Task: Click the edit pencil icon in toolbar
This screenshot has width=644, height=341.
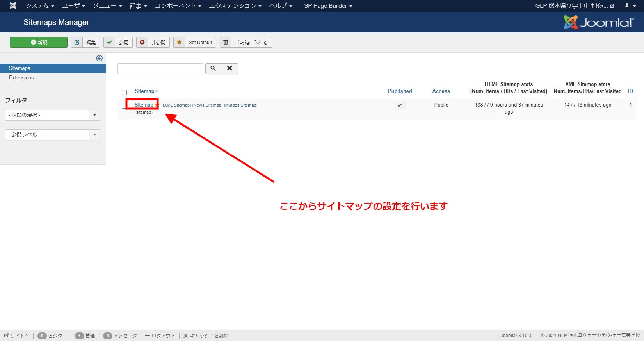Action: click(77, 42)
